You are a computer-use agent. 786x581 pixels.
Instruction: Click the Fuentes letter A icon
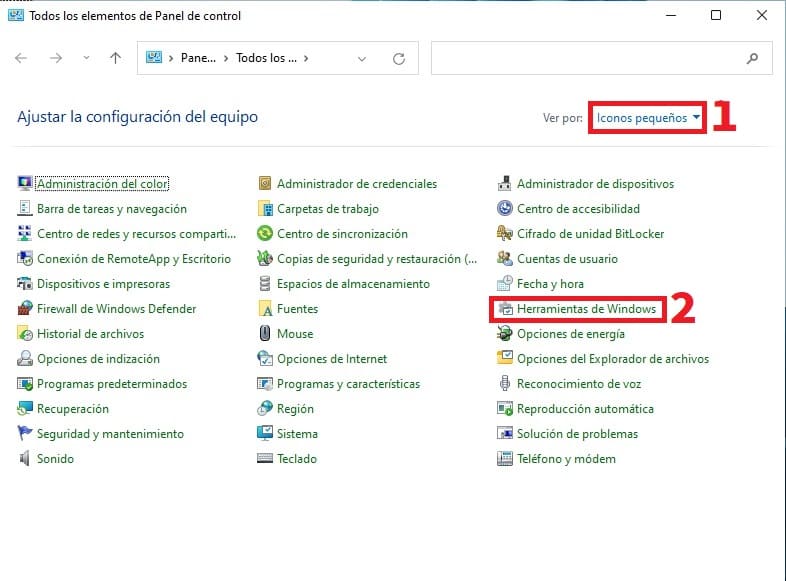pyautogui.click(x=265, y=309)
